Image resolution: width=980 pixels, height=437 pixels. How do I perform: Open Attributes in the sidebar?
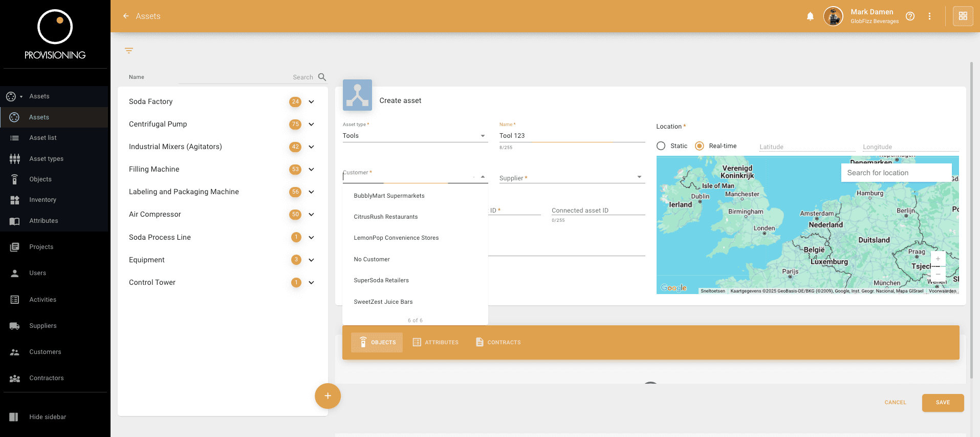(x=54, y=221)
